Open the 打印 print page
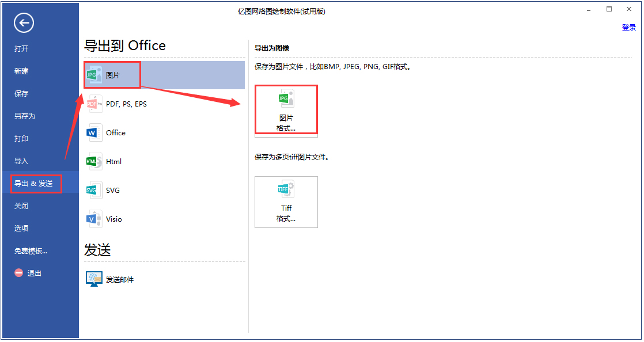This screenshot has height=342, width=644. 21,138
